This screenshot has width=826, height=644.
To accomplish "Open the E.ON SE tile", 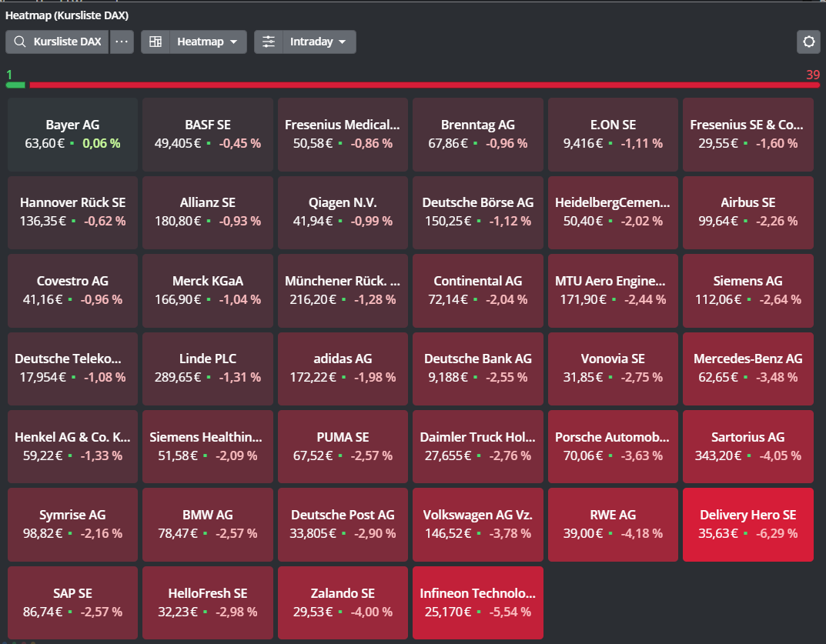I will [614, 135].
